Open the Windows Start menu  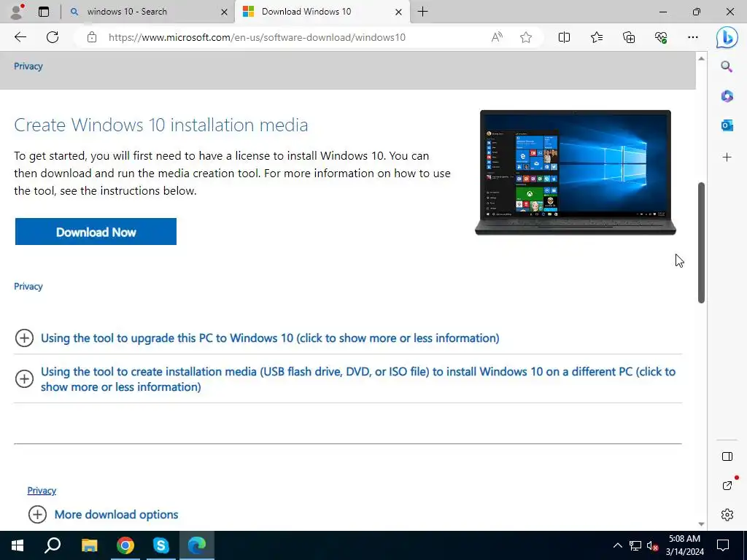click(18, 545)
